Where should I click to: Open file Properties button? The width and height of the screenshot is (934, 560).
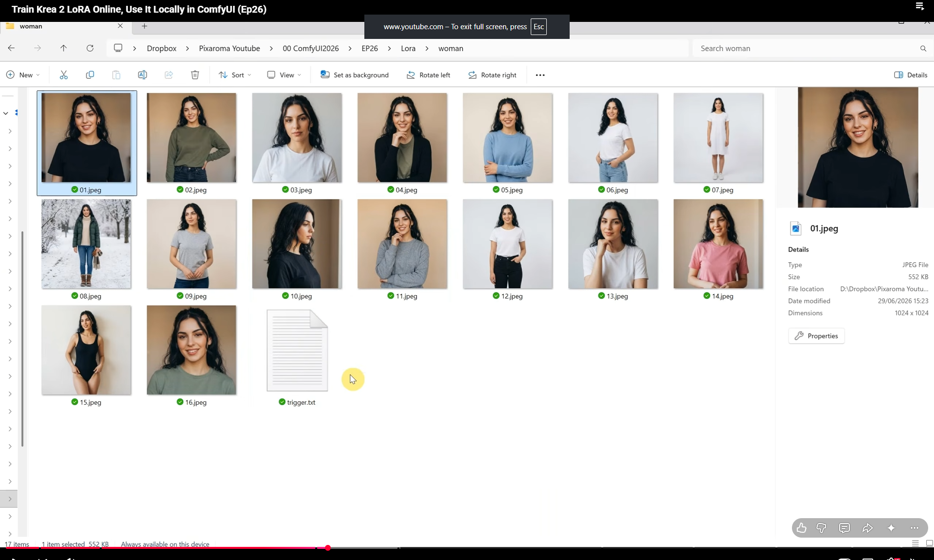(x=816, y=336)
